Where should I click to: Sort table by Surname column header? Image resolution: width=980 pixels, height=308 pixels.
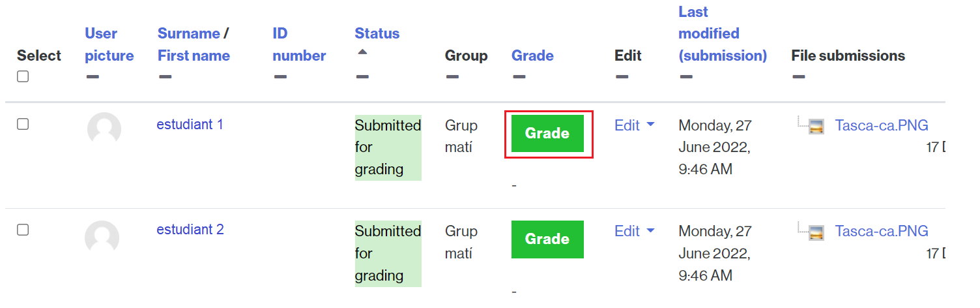point(189,33)
